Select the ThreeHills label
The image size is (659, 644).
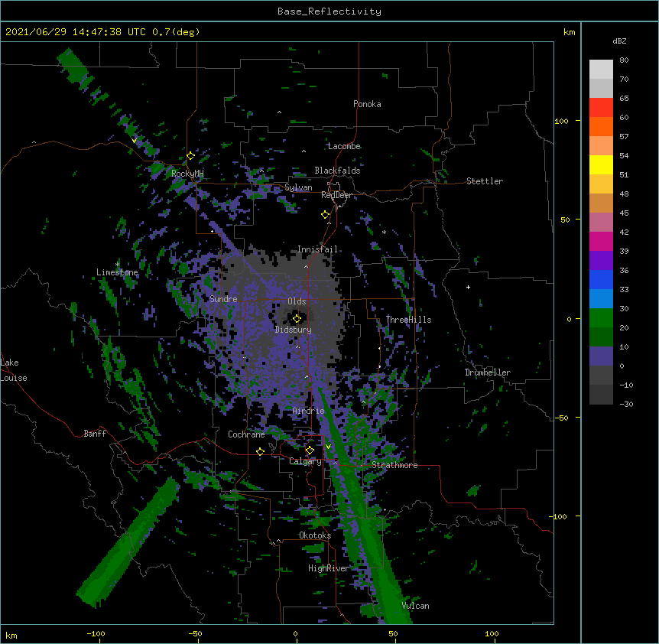point(408,320)
